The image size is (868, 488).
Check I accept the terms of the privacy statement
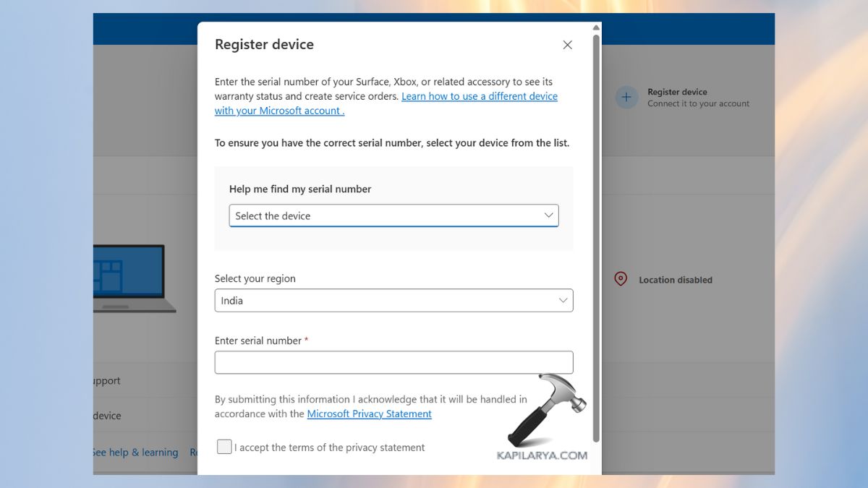click(x=224, y=447)
